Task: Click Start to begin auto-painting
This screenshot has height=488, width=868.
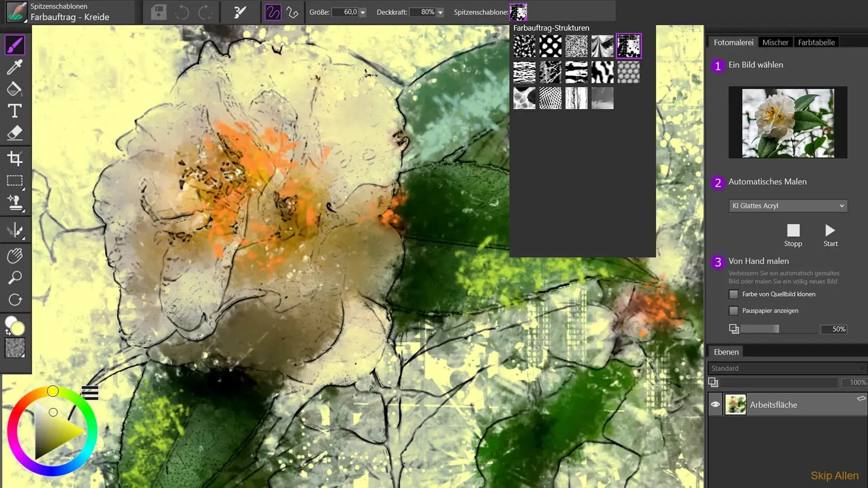Action: pyautogui.click(x=830, y=235)
